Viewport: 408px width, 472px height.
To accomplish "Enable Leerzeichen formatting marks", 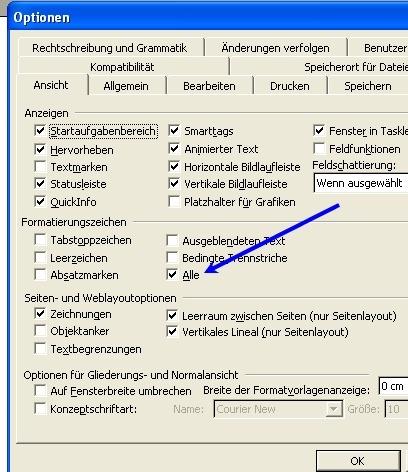I will coord(40,257).
